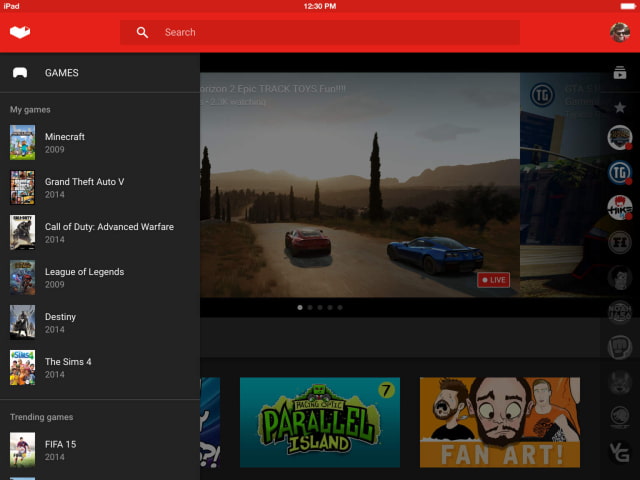Click the magnifying glass search icon
Viewport: 640px width, 480px height.
[x=142, y=32]
